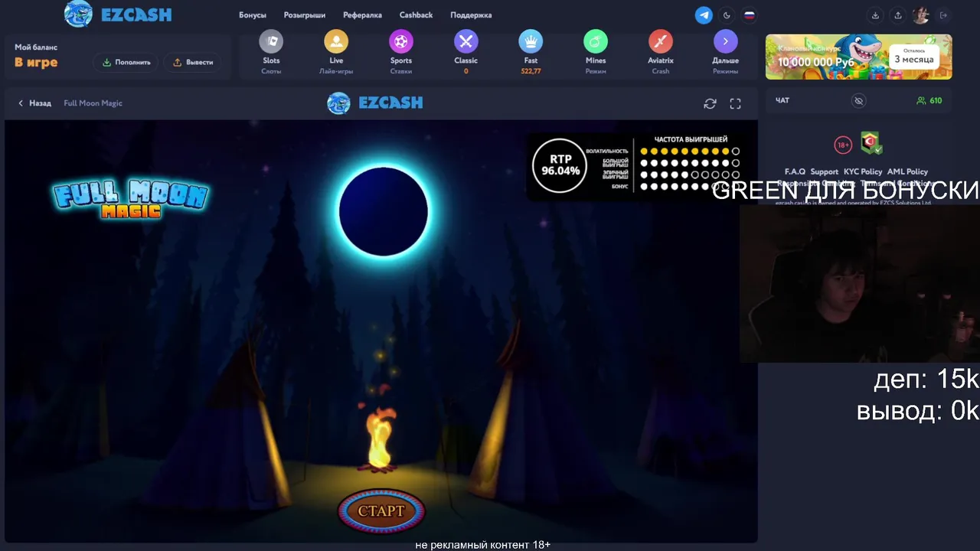
Task: Open the 10 000 000 Руб contest banner
Action: [859, 57]
